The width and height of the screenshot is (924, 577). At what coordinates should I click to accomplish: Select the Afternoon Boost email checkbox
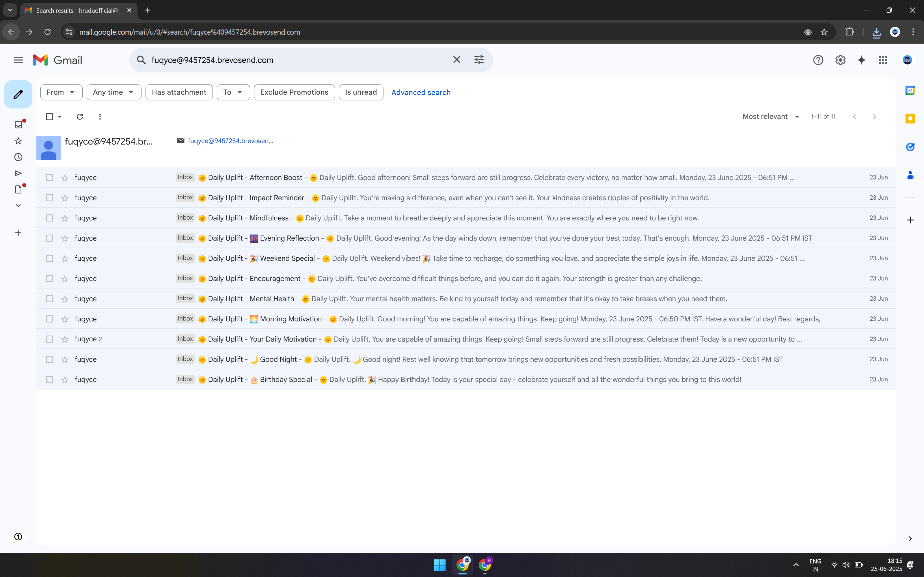click(49, 178)
